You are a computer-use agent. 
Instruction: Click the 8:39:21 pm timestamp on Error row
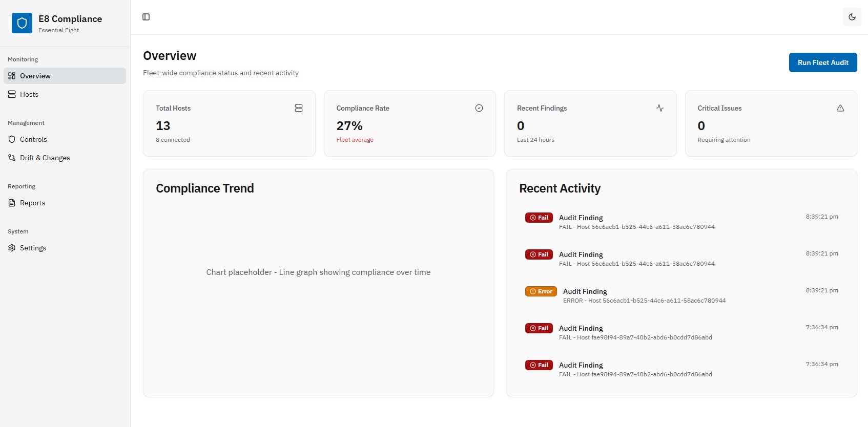tap(822, 290)
